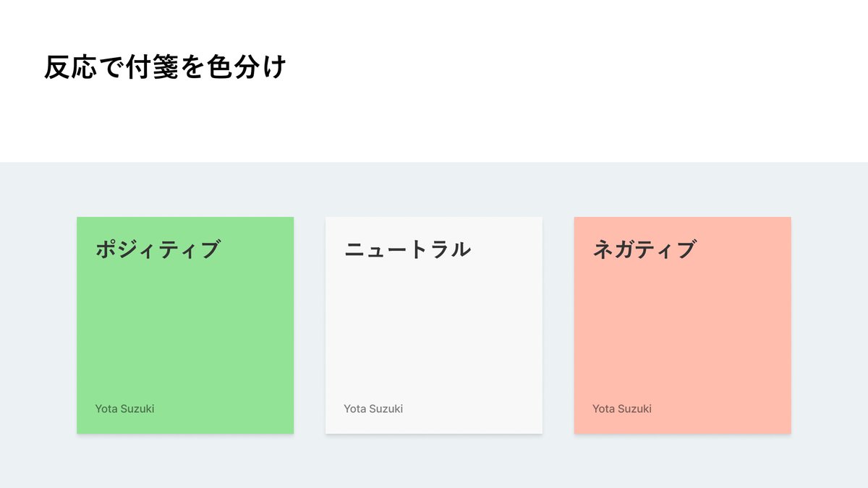Click gray board margin beside the pink note

pyautogui.click(x=830, y=325)
